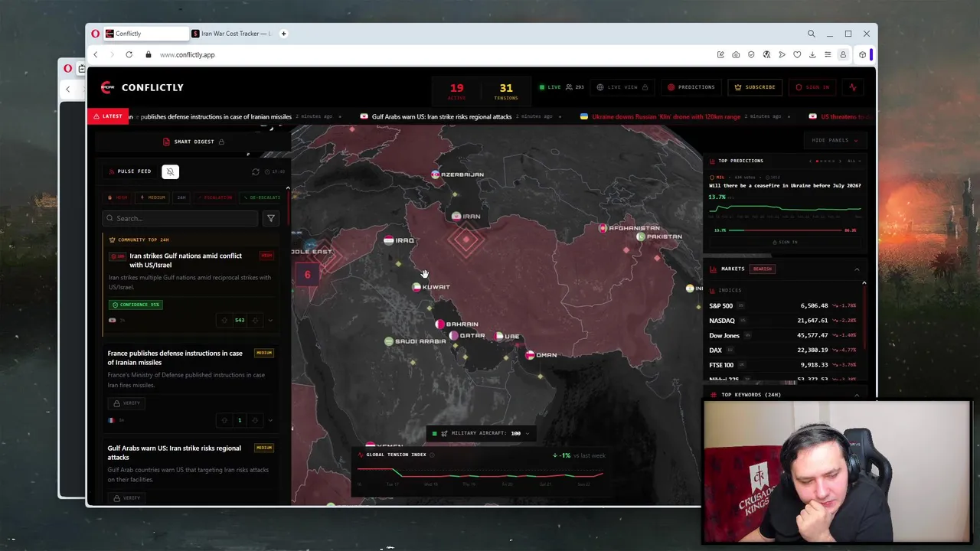Go to previous prediction arrow

[810, 161]
